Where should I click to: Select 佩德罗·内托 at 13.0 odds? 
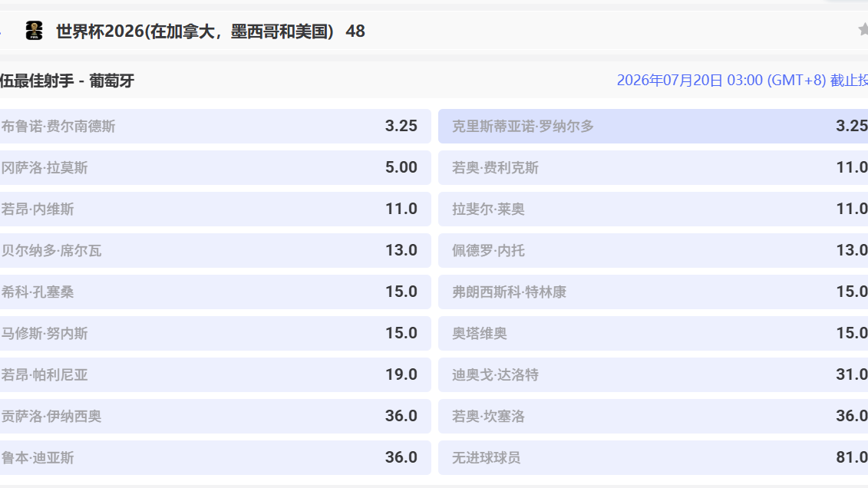tap(652, 250)
